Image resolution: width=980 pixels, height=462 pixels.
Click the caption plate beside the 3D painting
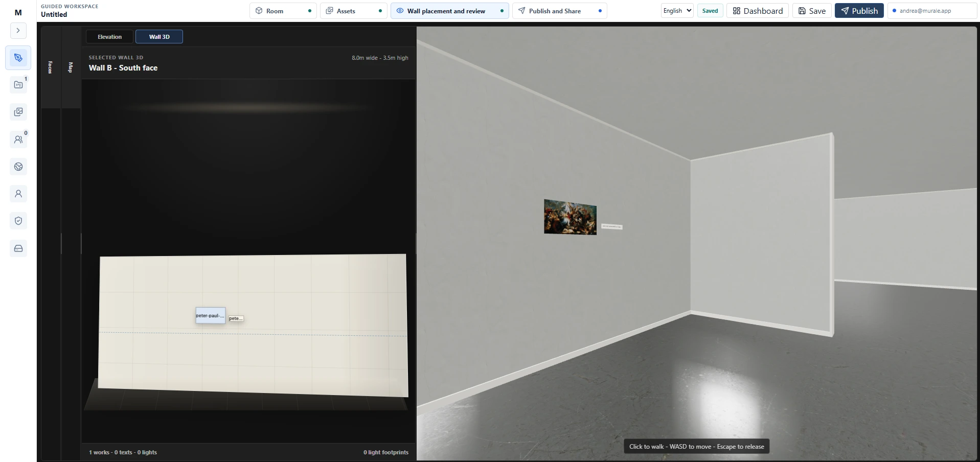click(611, 226)
